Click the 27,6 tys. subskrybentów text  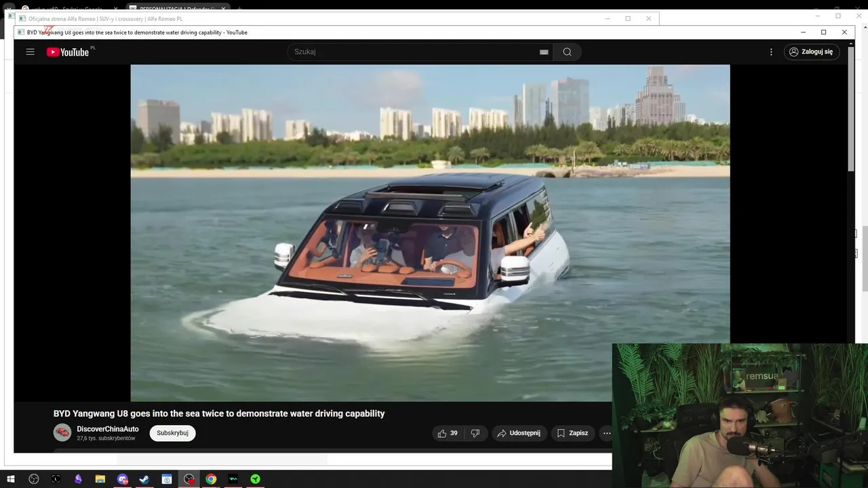point(106,439)
